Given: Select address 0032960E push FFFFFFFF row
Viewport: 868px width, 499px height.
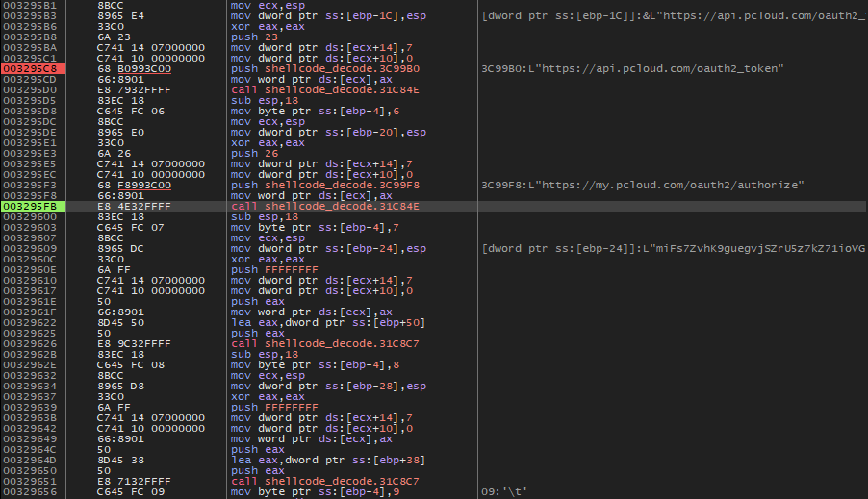Looking at the screenshot, I should coord(29,269).
